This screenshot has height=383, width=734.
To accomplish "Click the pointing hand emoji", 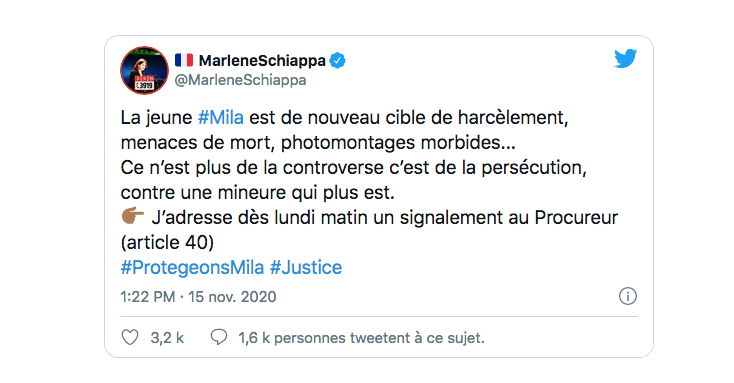I will pyautogui.click(x=132, y=216).
